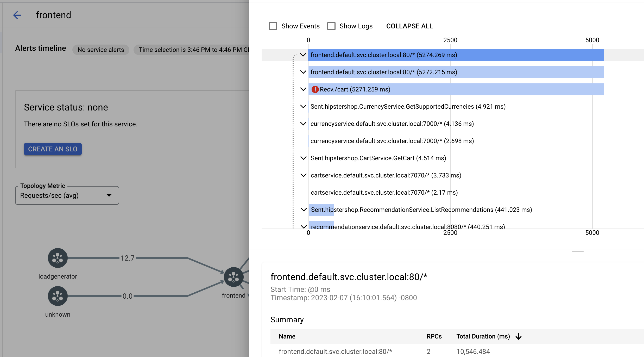Expand the Sent.hipstershop.CartService.GetCart row
Viewport: 644px width, 357px height.
(x=302, y=158)
